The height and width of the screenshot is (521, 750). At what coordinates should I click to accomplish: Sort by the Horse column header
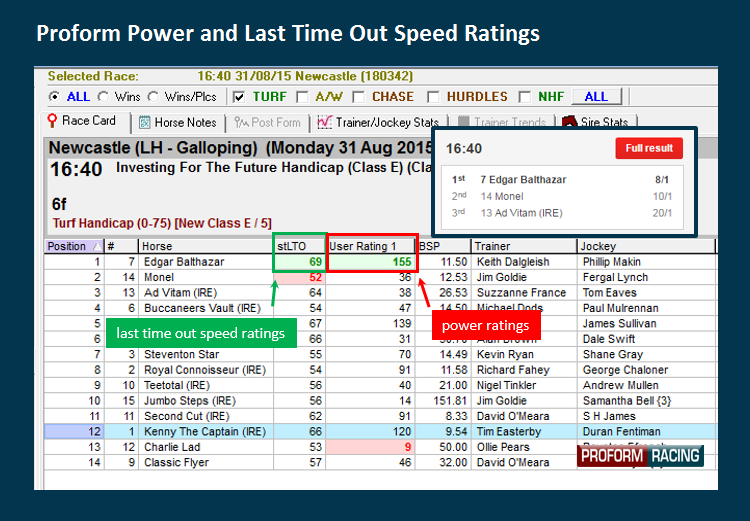click(206, 246)
